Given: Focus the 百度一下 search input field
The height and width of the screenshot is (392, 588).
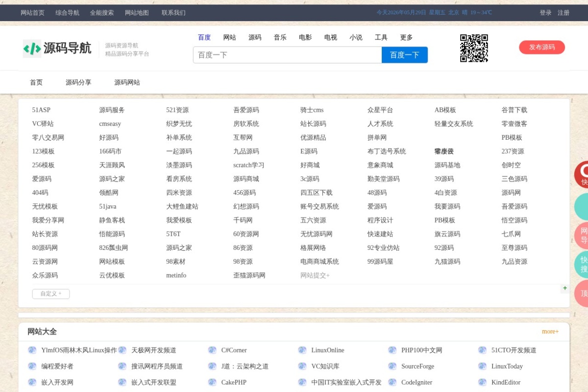Looking at the screenshot, I should point(287,55).
